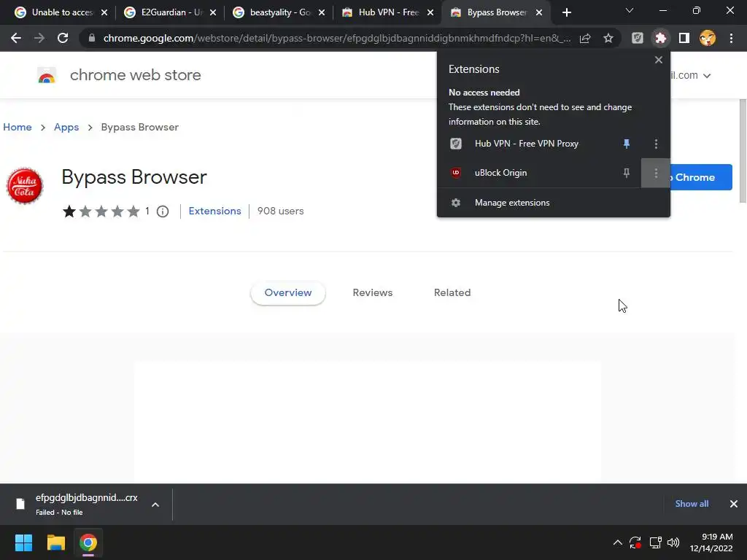Switch to the Hub VPN - Free tab

tap(387, 12)
